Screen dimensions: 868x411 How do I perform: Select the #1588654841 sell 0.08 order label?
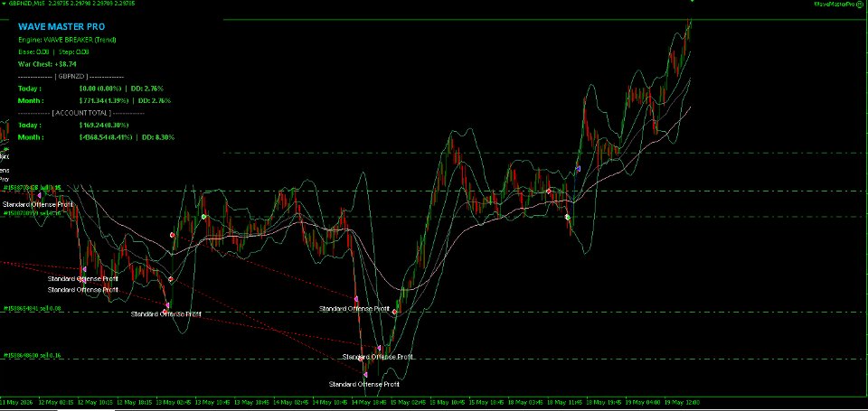(33, 308)
